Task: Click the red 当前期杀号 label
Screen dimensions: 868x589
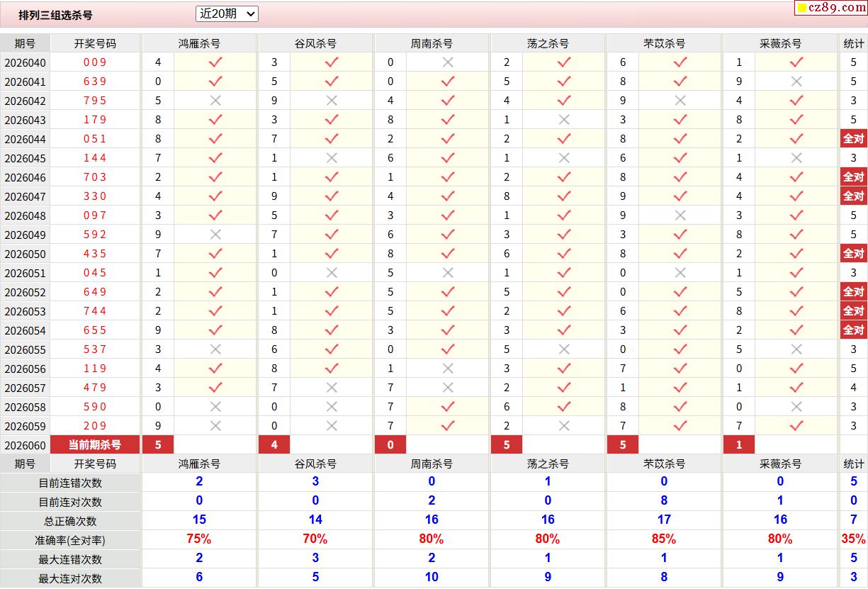Action: coord(95,445)
